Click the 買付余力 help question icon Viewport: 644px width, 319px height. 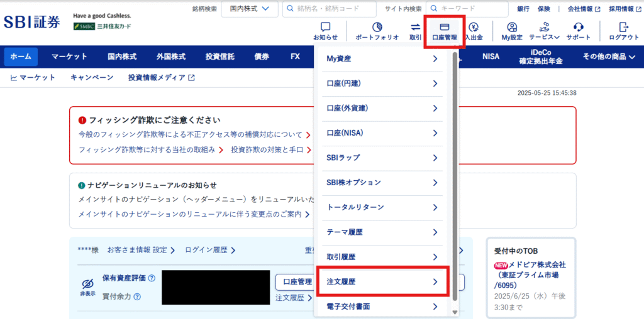pos(136,296)
